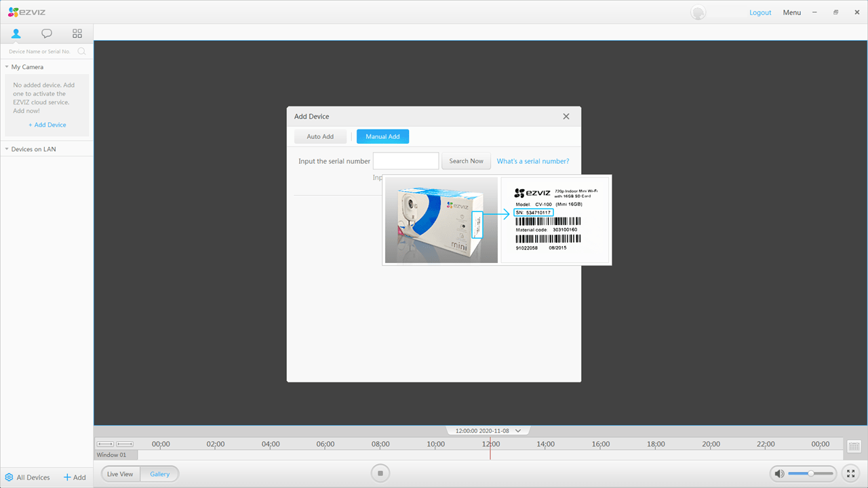Viewport: 868px width, 488px height.
Task: Click the Search Now button
Action: pos(466,161)
